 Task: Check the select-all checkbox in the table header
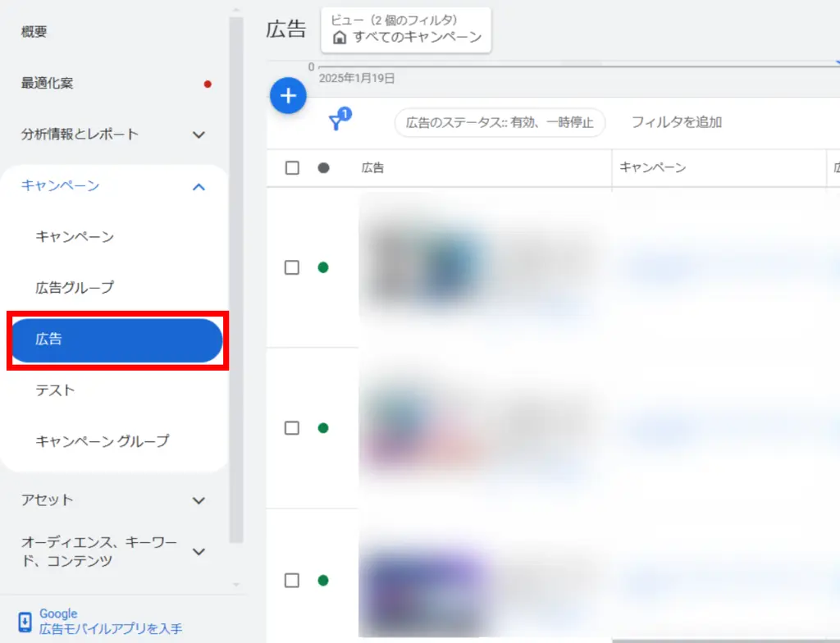click(292, 167)
